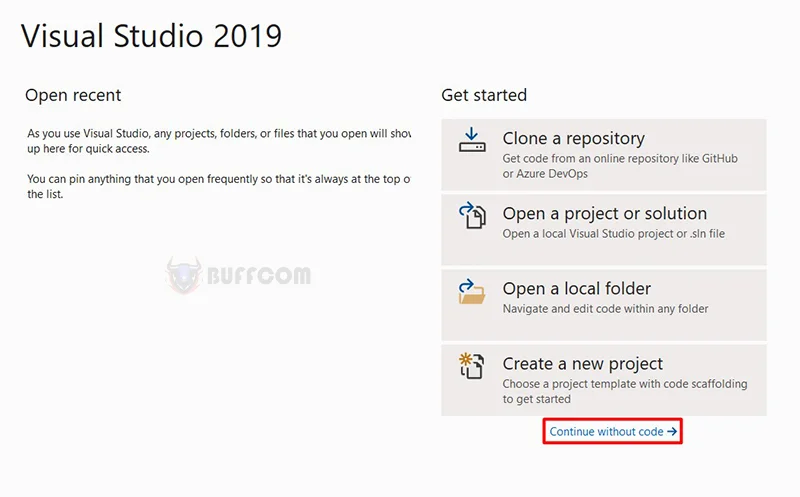Click the "Open recent" heading
The image size is (800, 497).
[73, 95]
